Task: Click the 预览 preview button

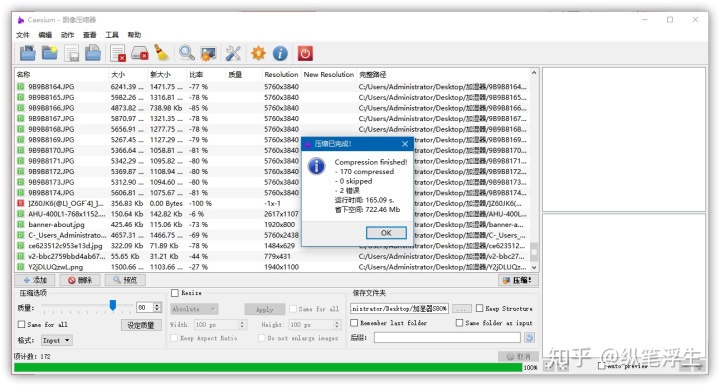Action: click(x=125, y=280)
